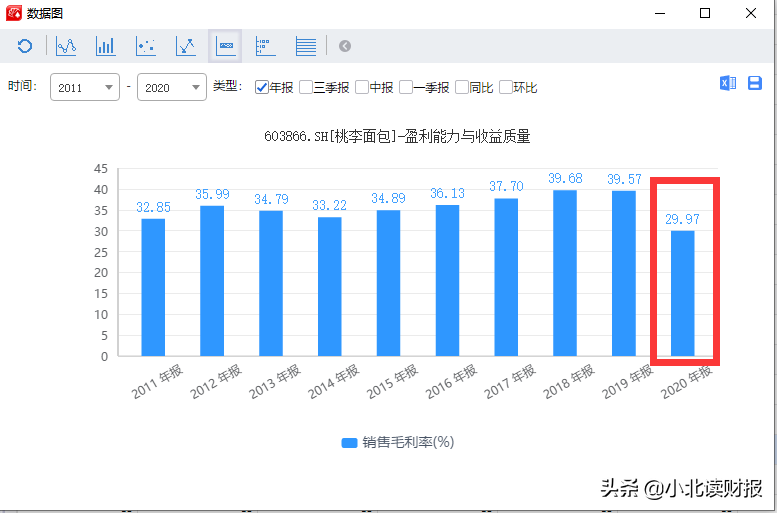Minimize the 数据图 window
The image size is (777, 513).
coord(660,13)
